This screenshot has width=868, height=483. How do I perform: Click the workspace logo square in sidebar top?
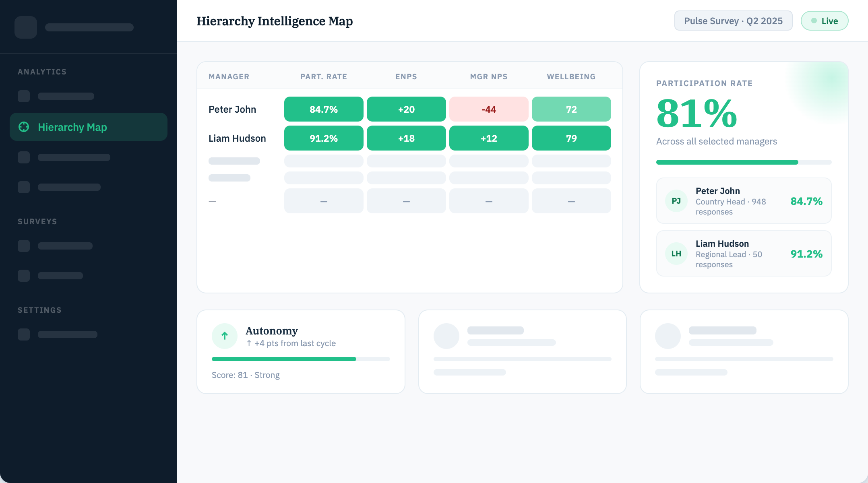tap(25, 27)
